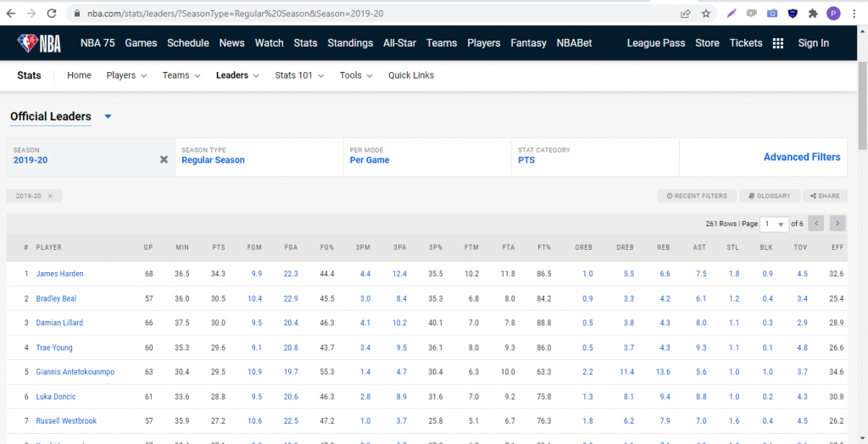Open Standings in top navigation

point(350,43)
